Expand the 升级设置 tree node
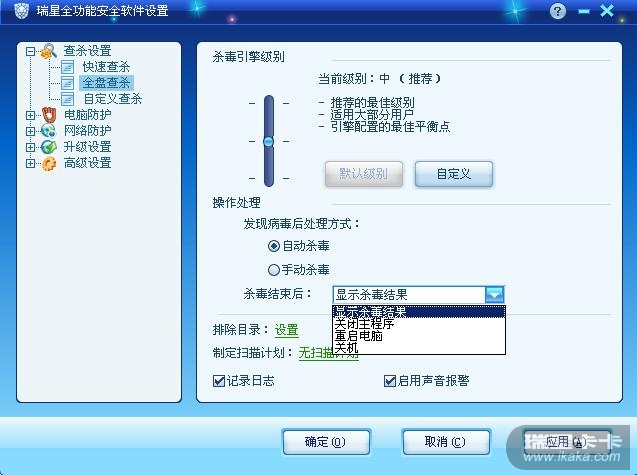 30,147
